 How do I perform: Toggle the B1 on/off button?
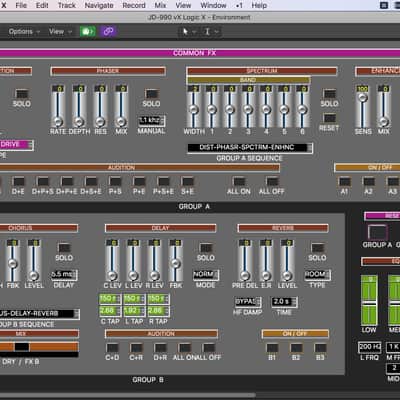(272, 348)
